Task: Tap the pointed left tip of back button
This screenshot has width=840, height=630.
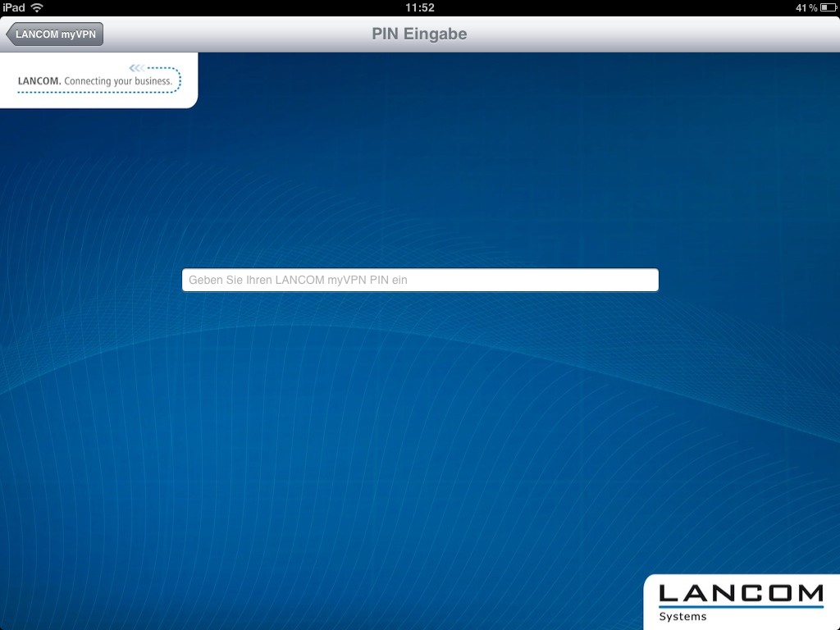Action: (x=11, y=34)
